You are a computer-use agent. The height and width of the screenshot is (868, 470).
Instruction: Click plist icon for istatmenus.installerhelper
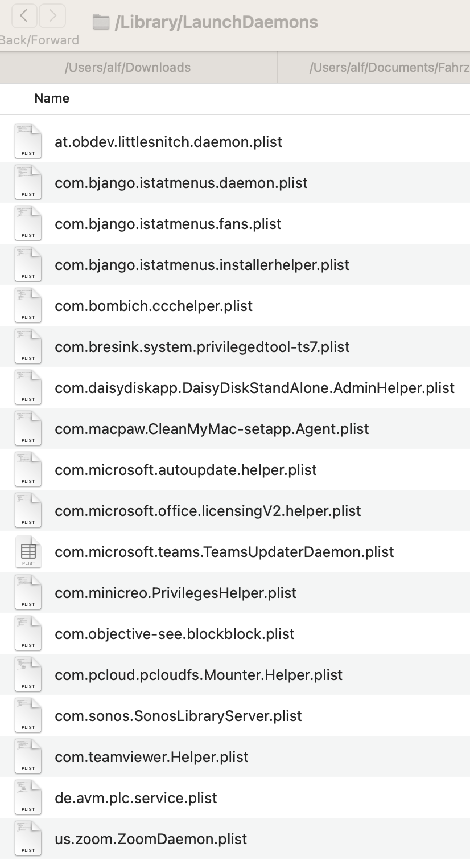pos(28,264)
